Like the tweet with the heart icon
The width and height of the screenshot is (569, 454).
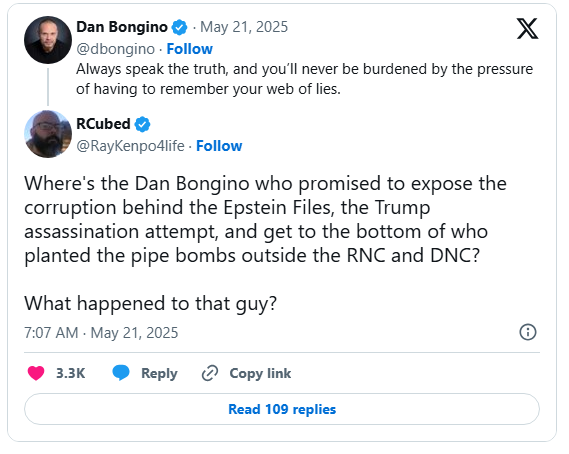coord(36,373)
